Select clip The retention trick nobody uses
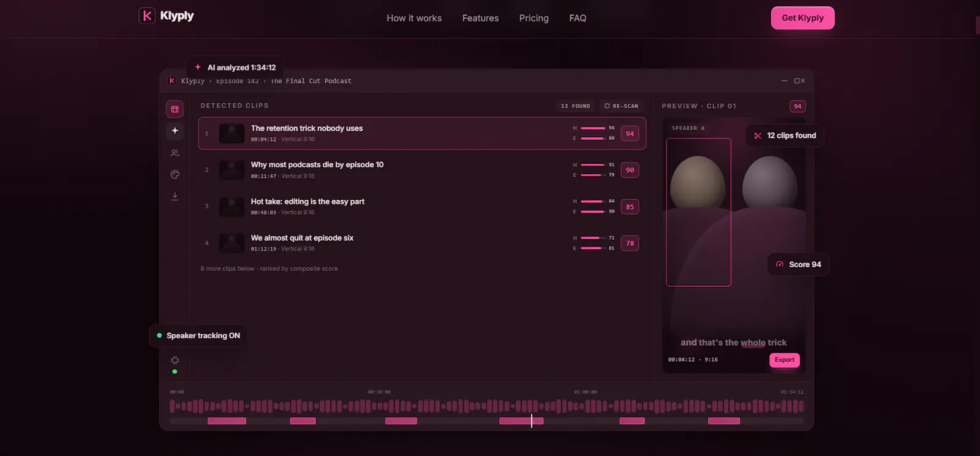 point(422,134)
